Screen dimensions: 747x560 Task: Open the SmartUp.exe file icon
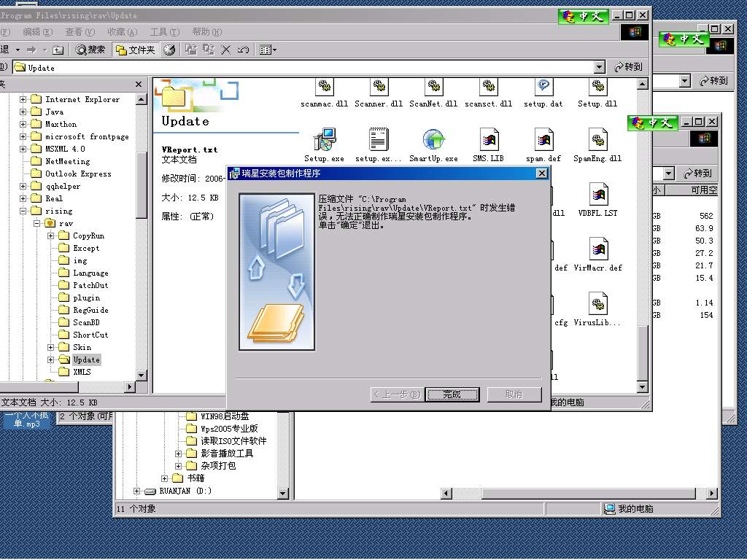click(x=433, y=139)
